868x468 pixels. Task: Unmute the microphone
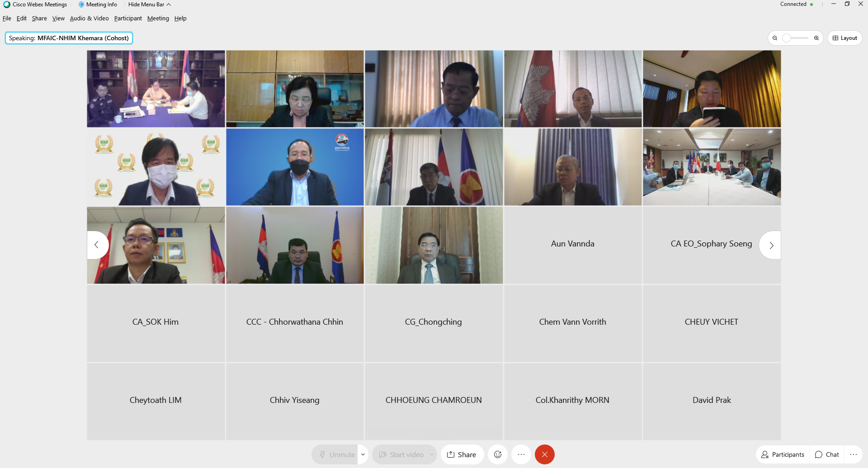pos(337,454)
